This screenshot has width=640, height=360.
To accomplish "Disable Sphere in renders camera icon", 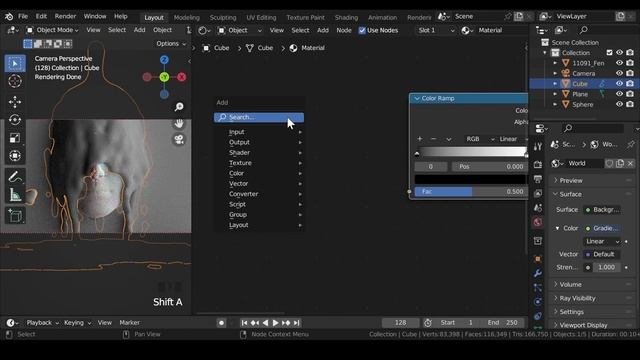I will coord(630,104).
